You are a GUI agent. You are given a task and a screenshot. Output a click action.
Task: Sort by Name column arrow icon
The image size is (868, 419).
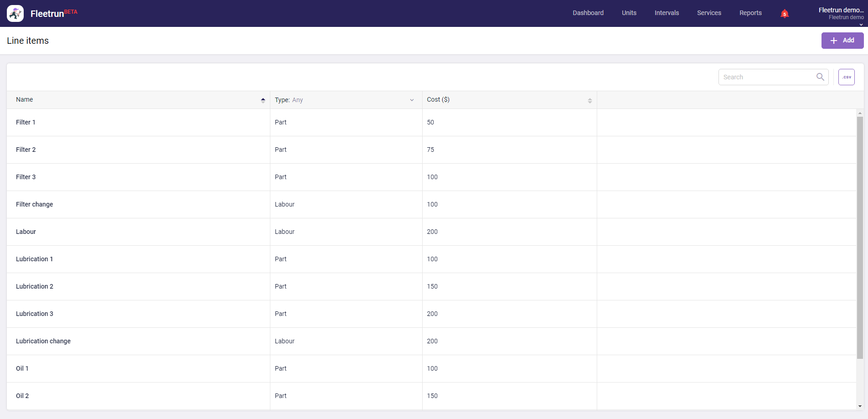coord(263,100)
